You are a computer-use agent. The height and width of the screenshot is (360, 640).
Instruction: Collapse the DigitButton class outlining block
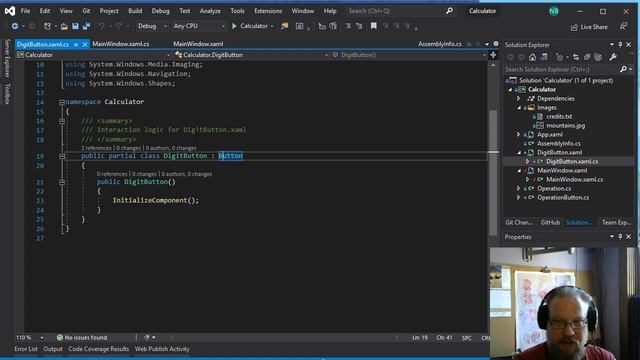point(62,156)
